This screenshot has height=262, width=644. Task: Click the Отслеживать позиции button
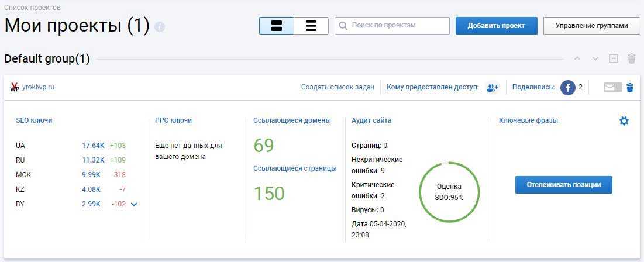pyautogui.click(x=563, y=185)
